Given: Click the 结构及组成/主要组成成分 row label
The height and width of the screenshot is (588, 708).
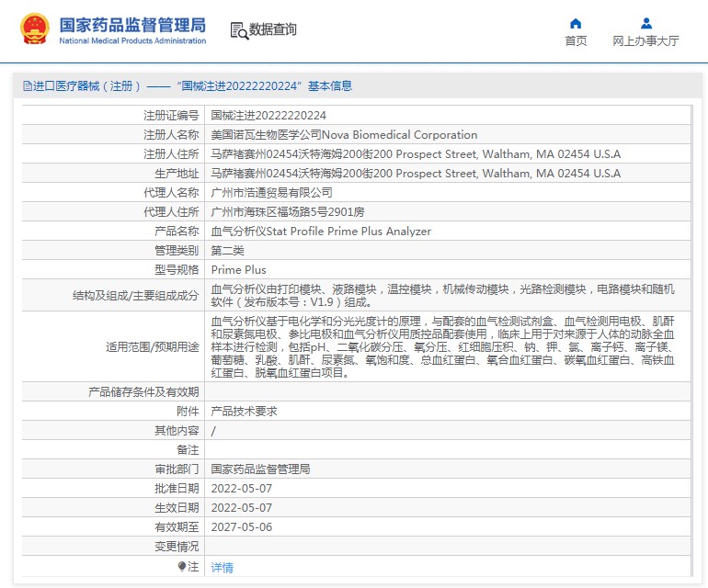Looking at the screenshot, I should coord(135,296).
